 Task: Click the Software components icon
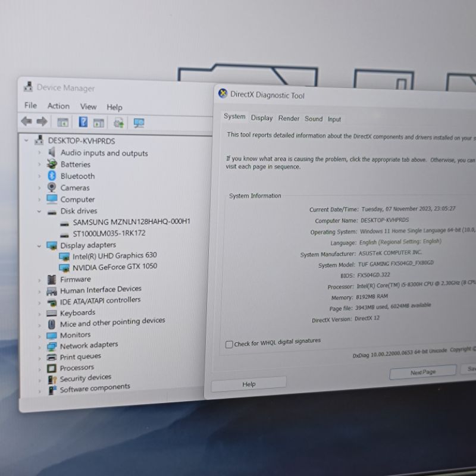52,390
